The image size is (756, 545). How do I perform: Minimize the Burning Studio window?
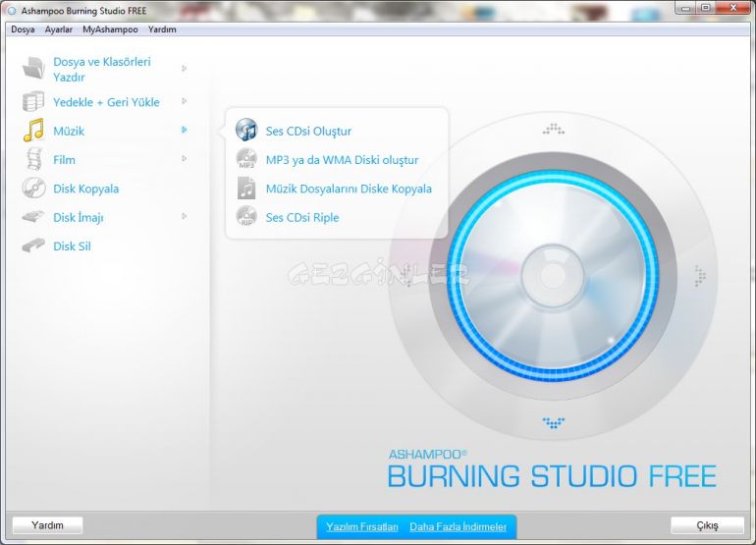(685, 8)
